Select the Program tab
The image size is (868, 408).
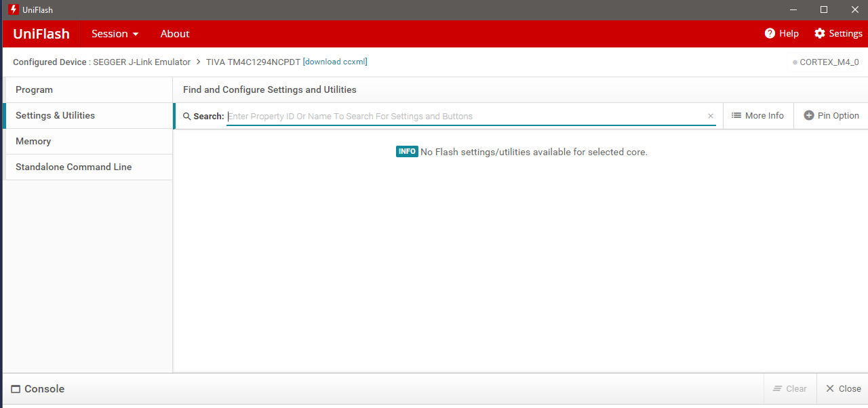click(x=88, y=90)
